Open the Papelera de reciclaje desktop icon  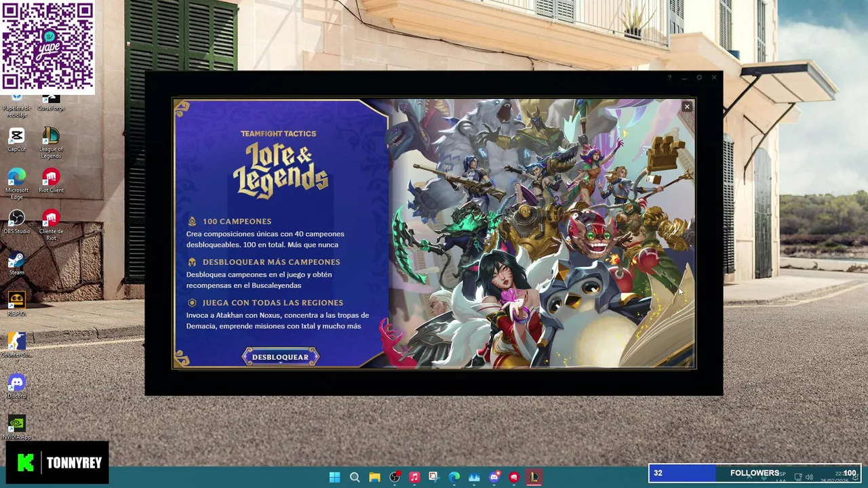(x=17, y=107)
